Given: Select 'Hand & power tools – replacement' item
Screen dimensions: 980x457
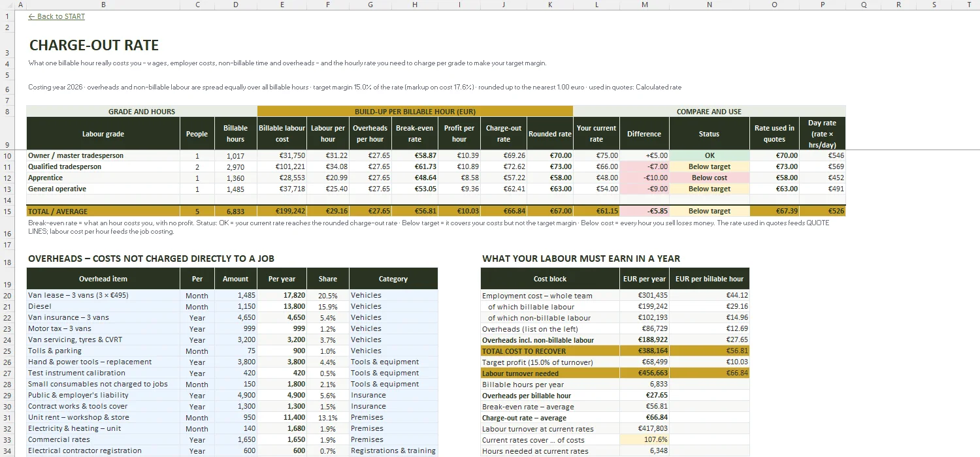Looking at the screenshot, I should (103, 362).
